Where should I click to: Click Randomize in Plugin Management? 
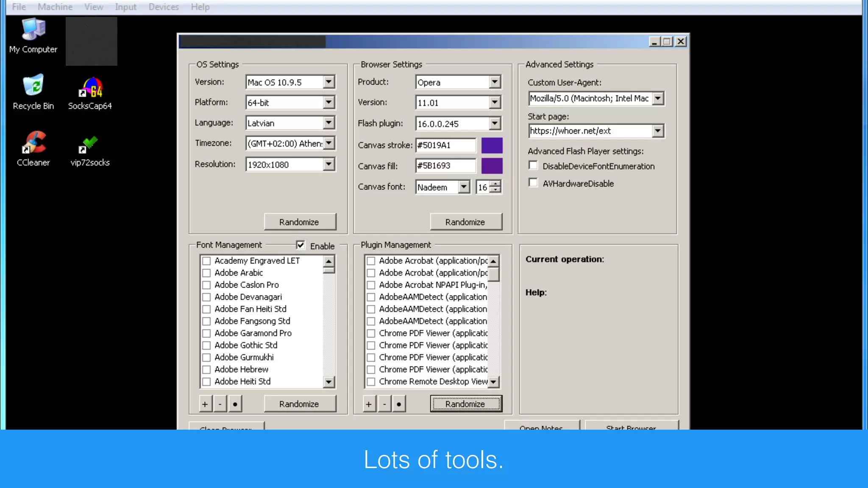[466, 404]
